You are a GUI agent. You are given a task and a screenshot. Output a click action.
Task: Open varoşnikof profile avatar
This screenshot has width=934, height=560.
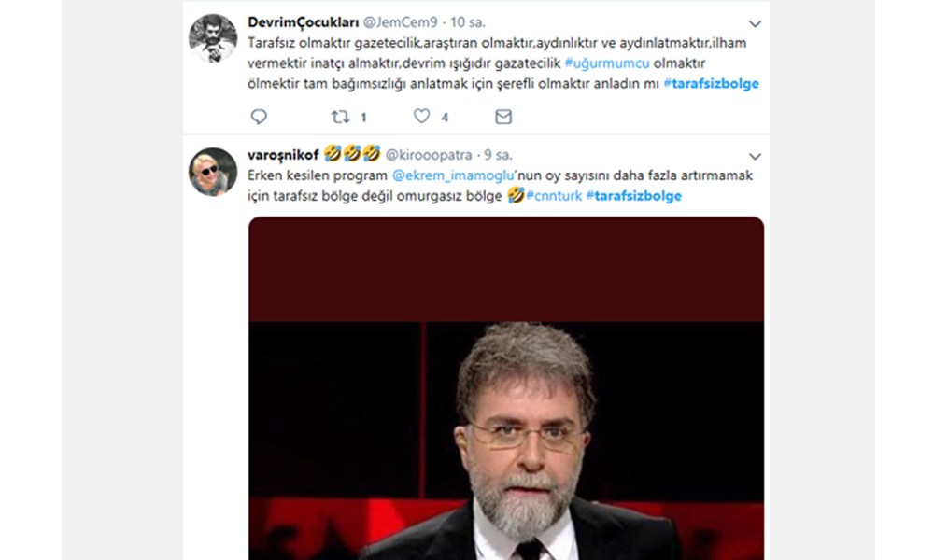[x=213, y=172]
